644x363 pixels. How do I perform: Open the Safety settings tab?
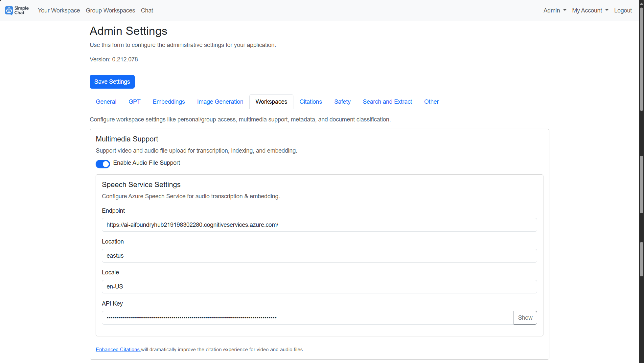(342, 102)
